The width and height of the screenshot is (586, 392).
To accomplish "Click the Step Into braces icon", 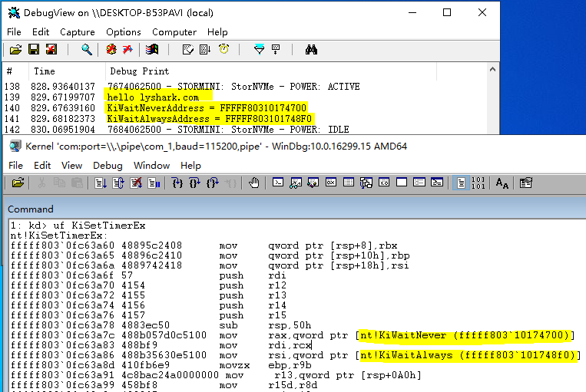I will pyautogui.click(x=177, y=183).
